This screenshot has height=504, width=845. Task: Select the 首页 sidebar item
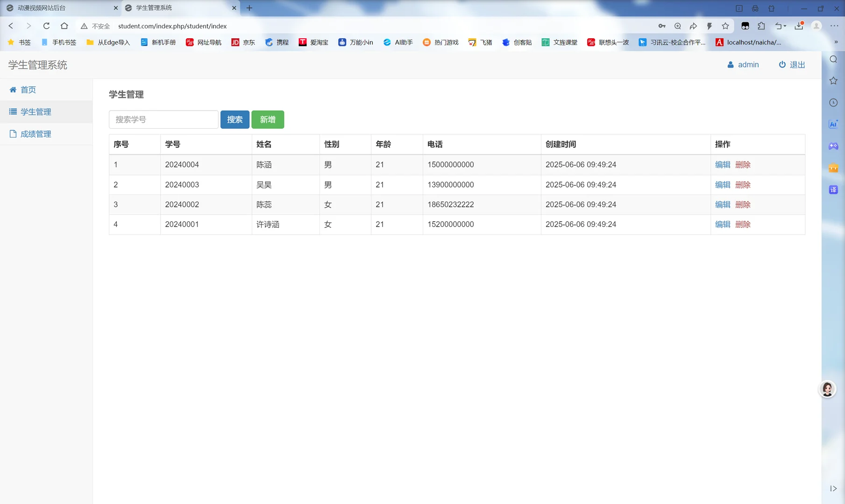click(28, 90)
